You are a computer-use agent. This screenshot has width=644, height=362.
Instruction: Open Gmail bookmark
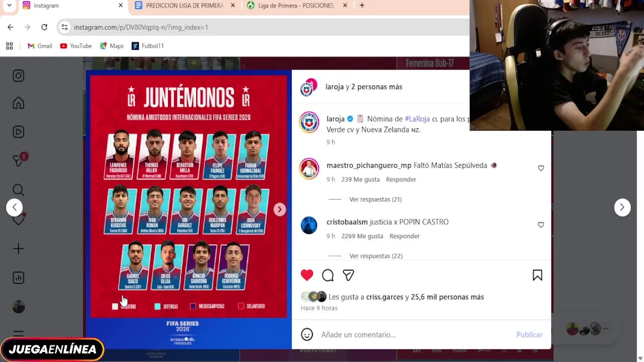pos(40,46)
